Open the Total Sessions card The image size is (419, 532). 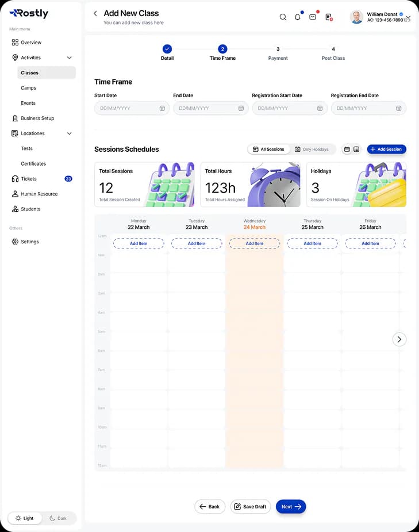tap(144, 184)
